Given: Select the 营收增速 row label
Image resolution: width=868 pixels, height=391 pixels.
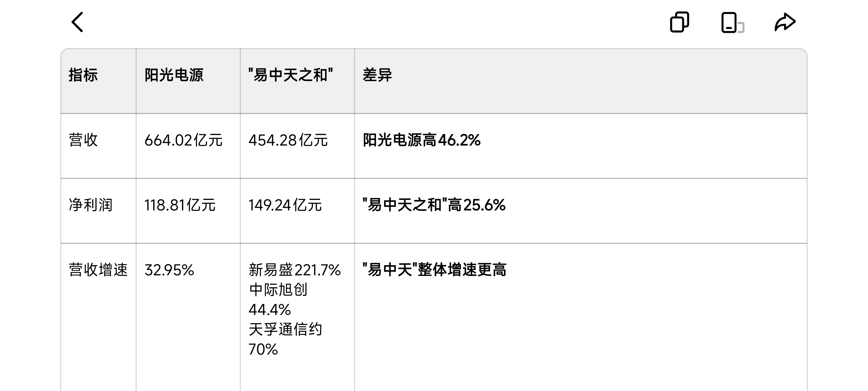Looking at the screenshot, I should point(98,270).
